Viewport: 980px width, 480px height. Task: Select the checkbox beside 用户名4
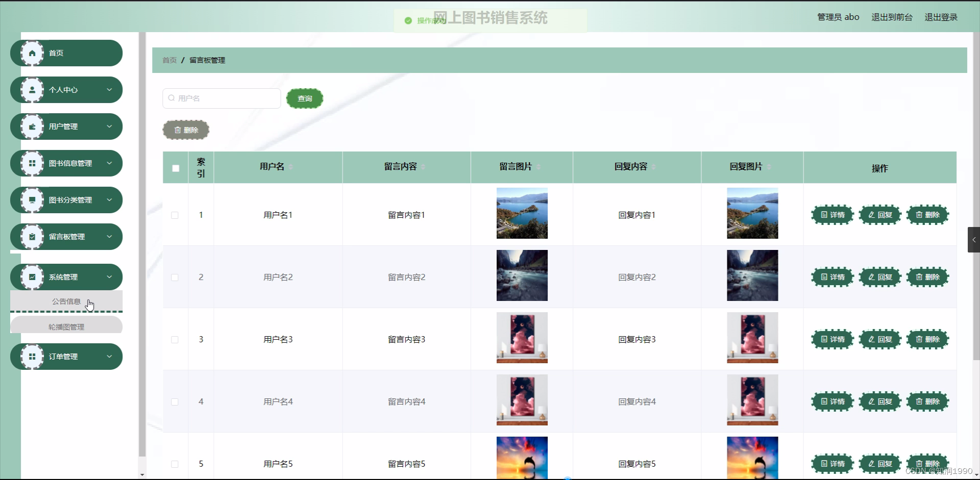point(175,402)
